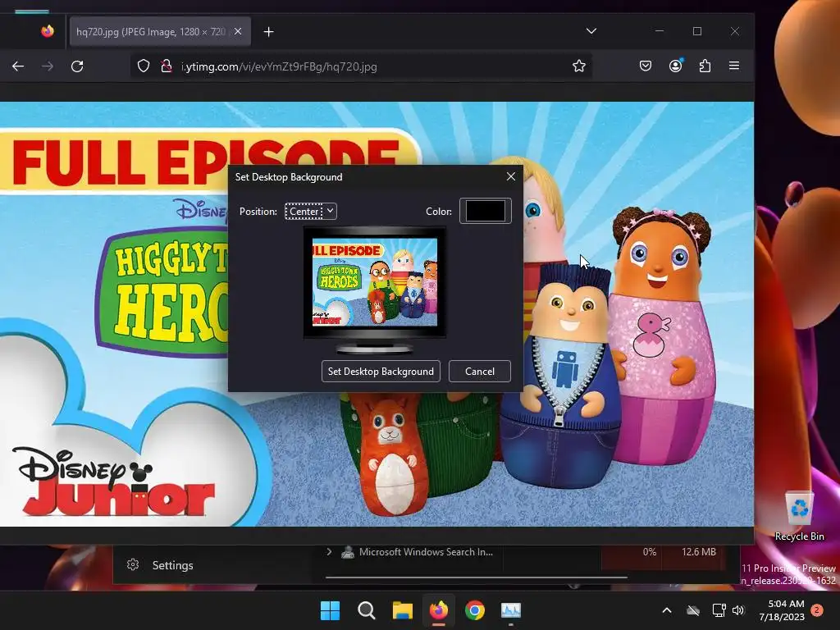Maximize the Firefox window
Image resolution: width=840 pixels, height=630 pixels.
[x=697, y=31]
